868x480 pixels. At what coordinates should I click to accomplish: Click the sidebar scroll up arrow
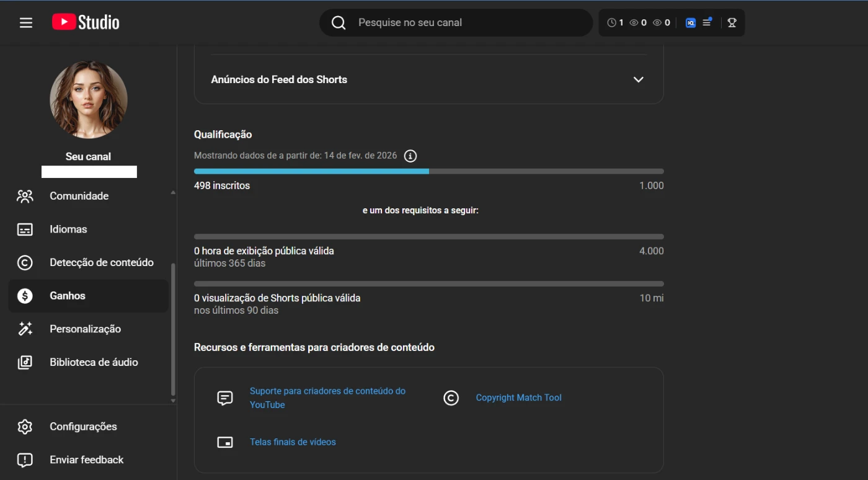(173, 193)
